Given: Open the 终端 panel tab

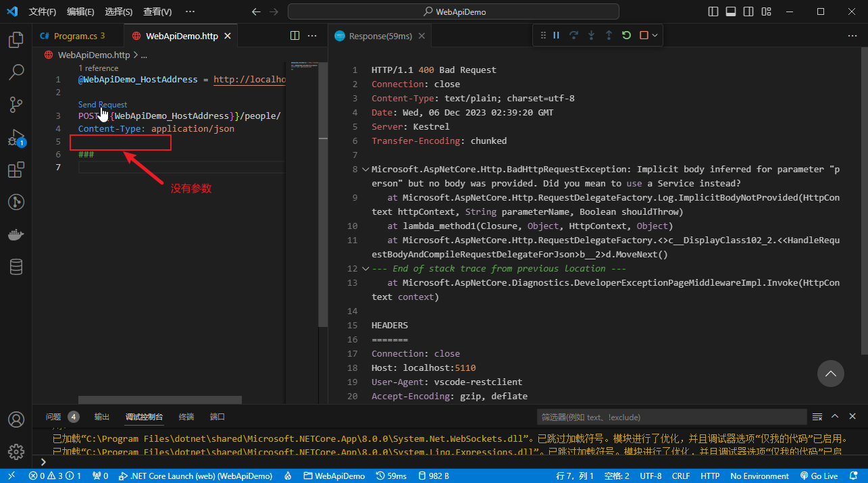Looking at the screenshot, I should (186, 417).
